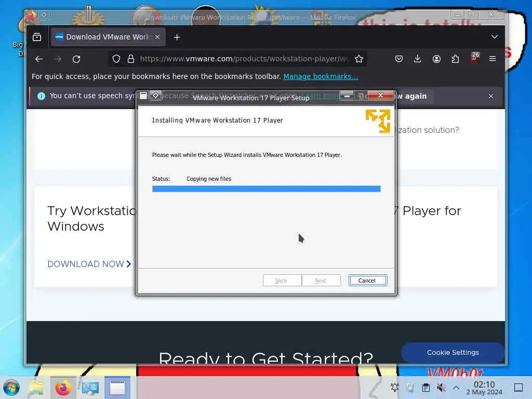Expand hidden system tray icons arrow
The width and height of the screenshot is (532, 399).
(456, 388)
